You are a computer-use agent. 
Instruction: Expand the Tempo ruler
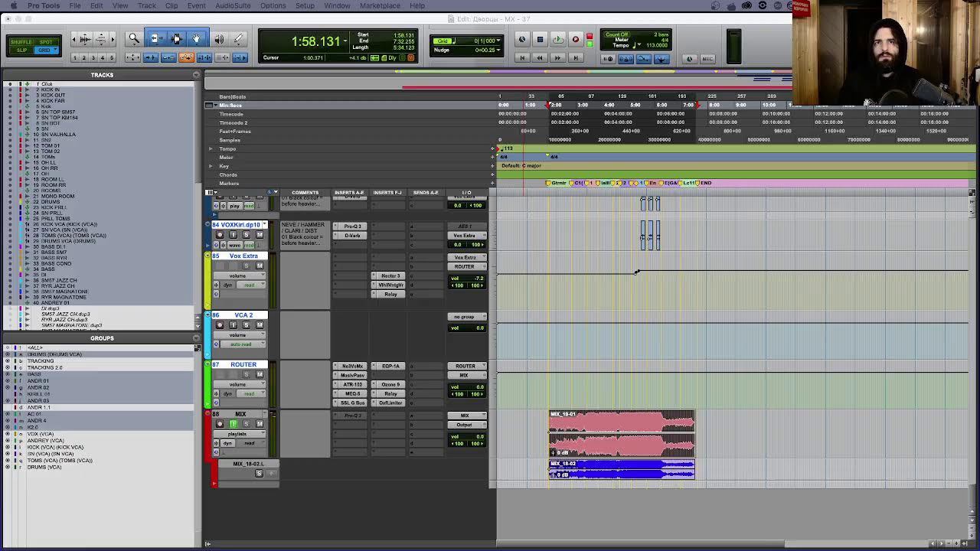tap(211, 148)
